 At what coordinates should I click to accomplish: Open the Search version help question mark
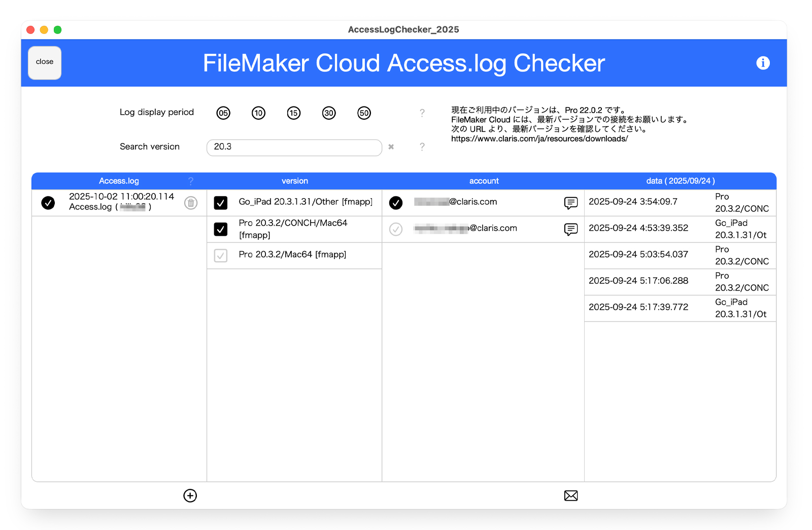[x=422, y=147]
